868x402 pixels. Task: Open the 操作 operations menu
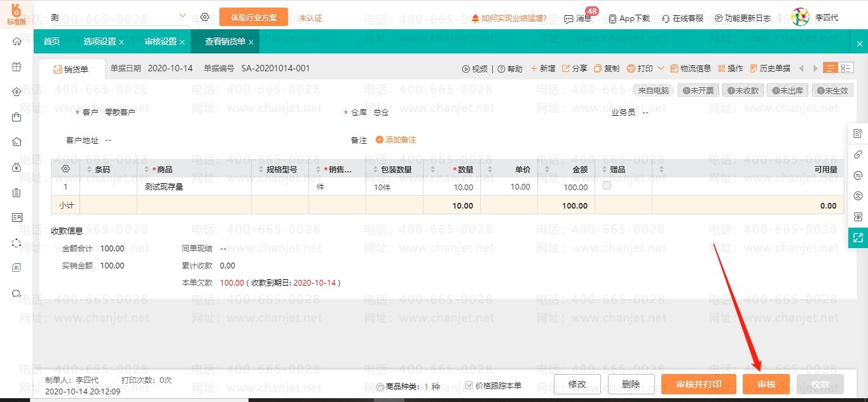point(731,69)
